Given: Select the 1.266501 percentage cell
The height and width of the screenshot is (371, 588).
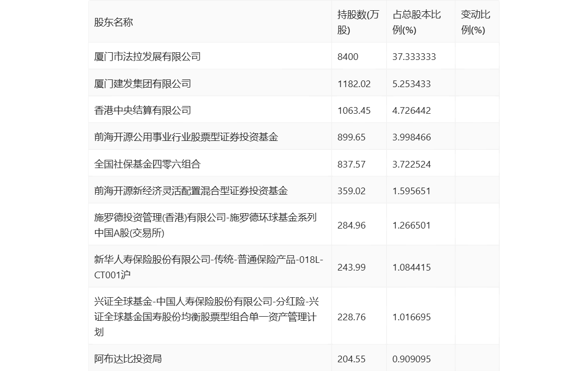Looking at the screenshot, I should coord(411,225).
